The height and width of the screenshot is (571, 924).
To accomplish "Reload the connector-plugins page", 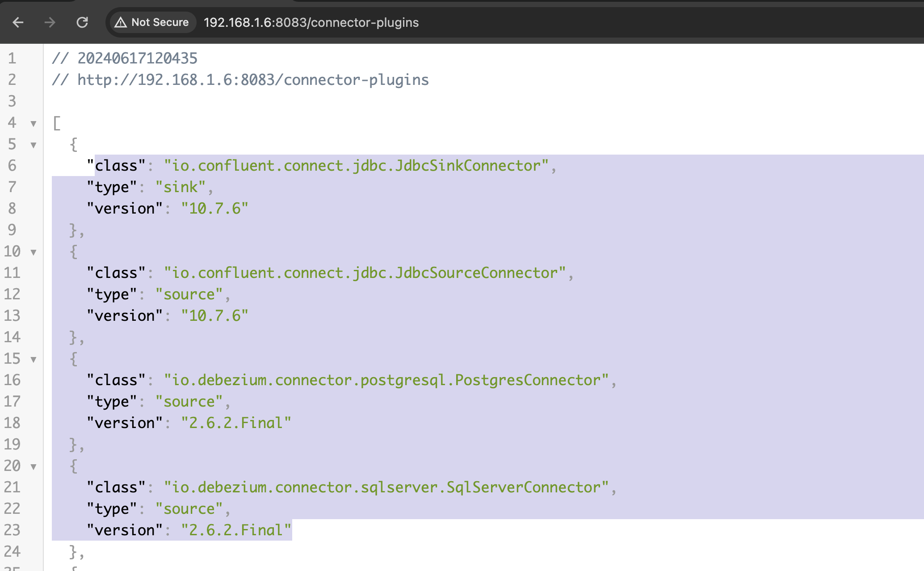I will 82,22.
